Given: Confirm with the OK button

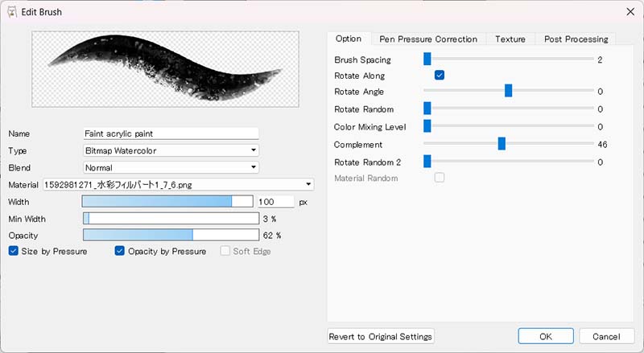Looking at the screenshot, I should coord(546,336).
